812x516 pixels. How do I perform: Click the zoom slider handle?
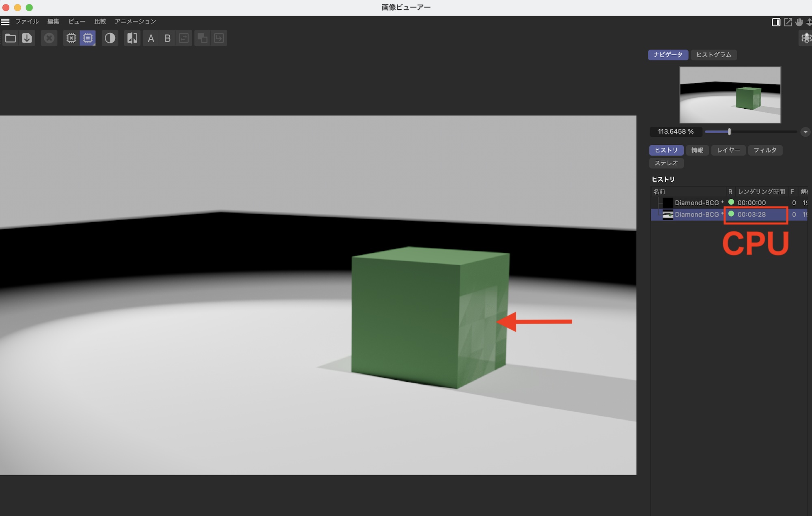pyautogui.click(x=729, y=132)
